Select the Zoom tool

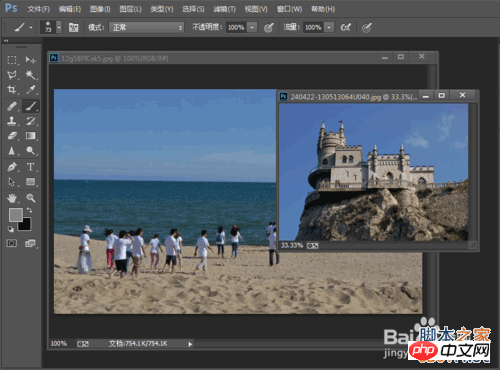[31, 198]
